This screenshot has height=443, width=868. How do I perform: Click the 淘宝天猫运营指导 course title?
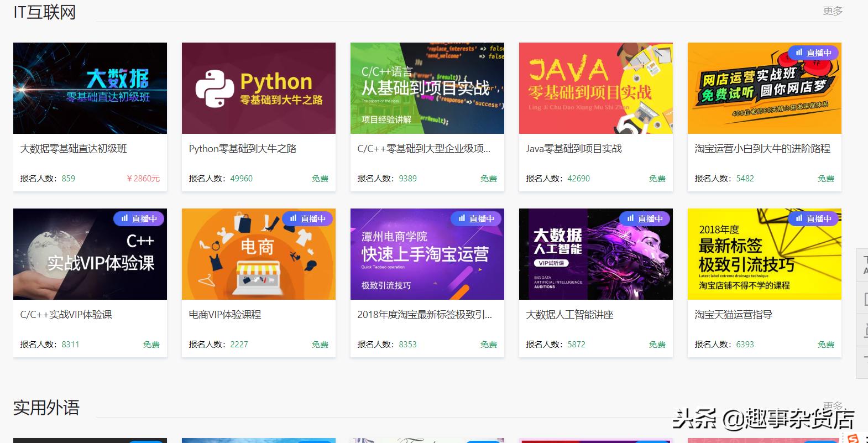(734, 315)
